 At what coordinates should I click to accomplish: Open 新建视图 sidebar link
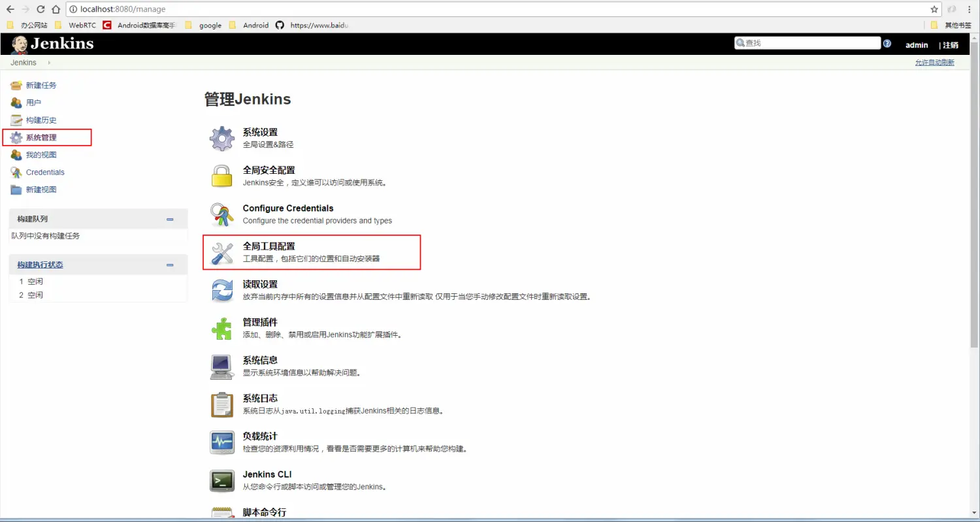tap(41, 189)
